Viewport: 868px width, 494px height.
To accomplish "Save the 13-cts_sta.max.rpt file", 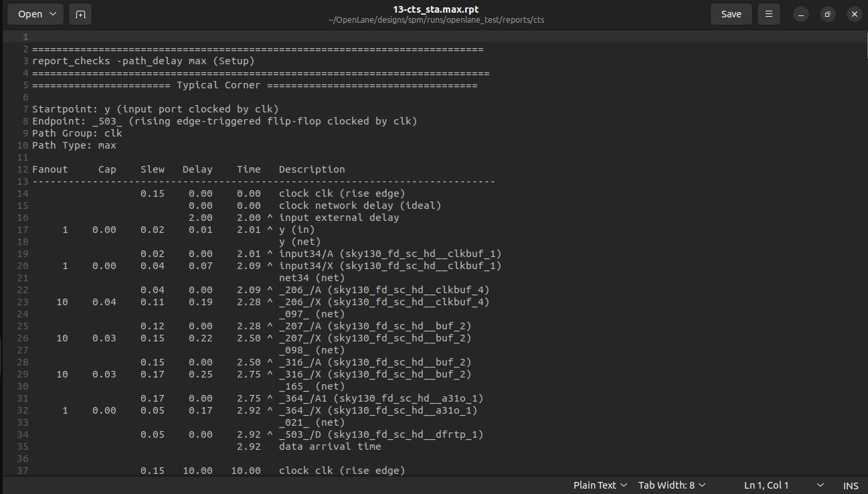I will tap(731, 13).
